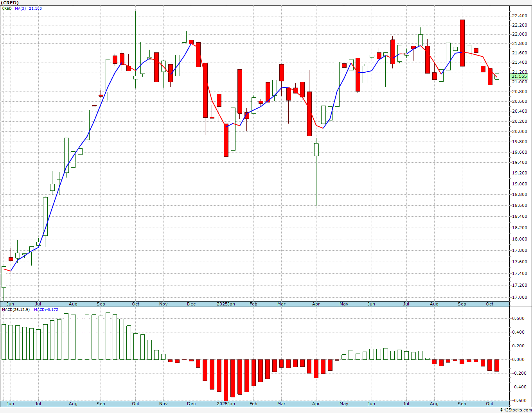Viewport: 532px width, 413px height.
Task: Select the CRED series legend label
Action: coord(7,8)
